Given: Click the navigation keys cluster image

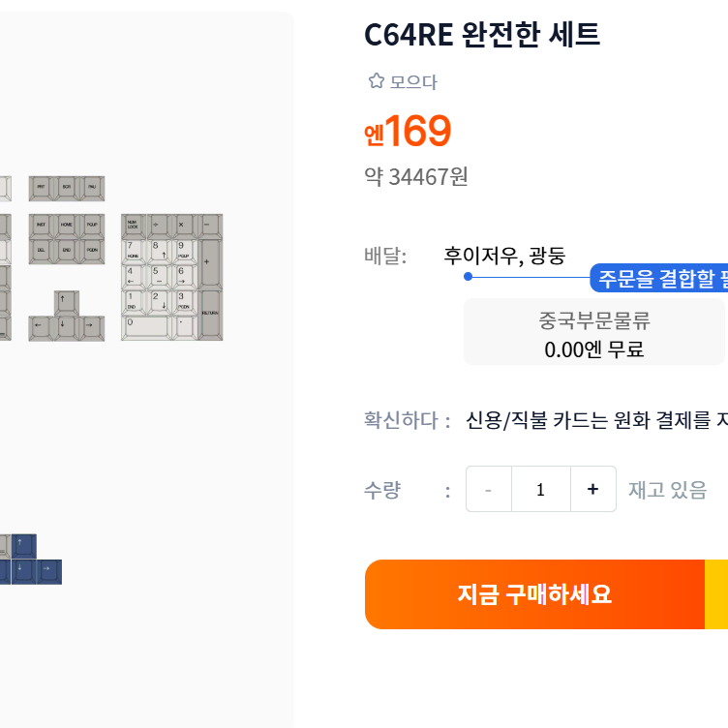Looking at the screenshot, I should coord(67,239).
